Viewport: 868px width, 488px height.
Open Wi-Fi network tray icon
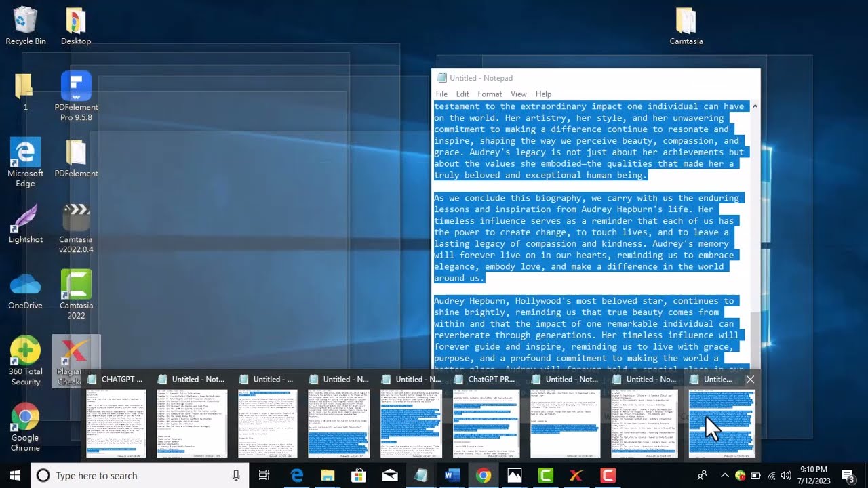click(771, 476)
